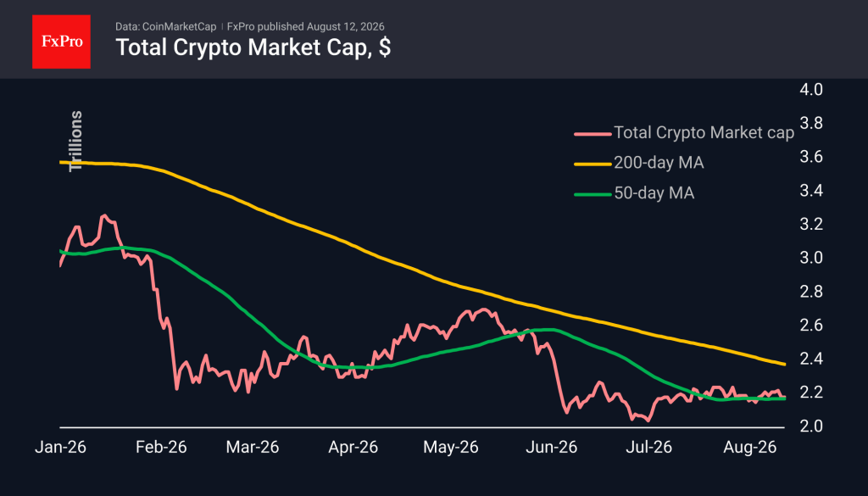Select the Total Crypto Market cap legend label
868x496 pixels.
click(x=704, y=133)
